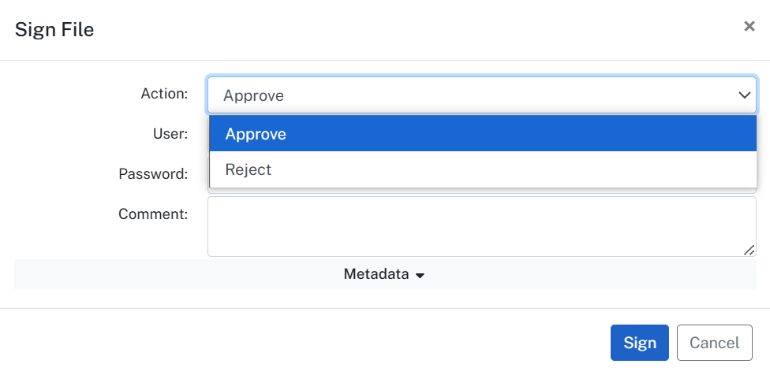Click the Cancel button

coord(715,343)
